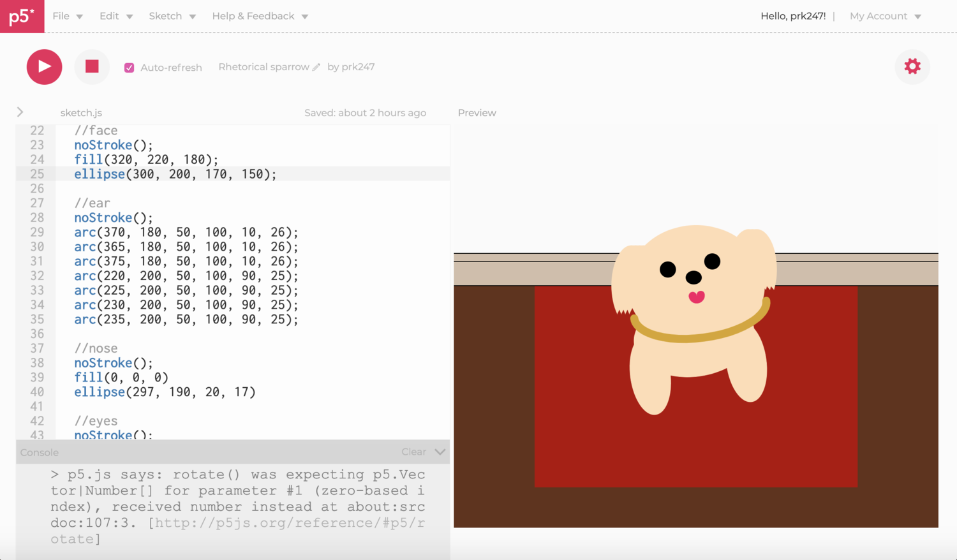Click the arc(225, 200, 50, 100, 90, 25) line
Viewport: 957px width, 560px height.
(x=186, y=290)
